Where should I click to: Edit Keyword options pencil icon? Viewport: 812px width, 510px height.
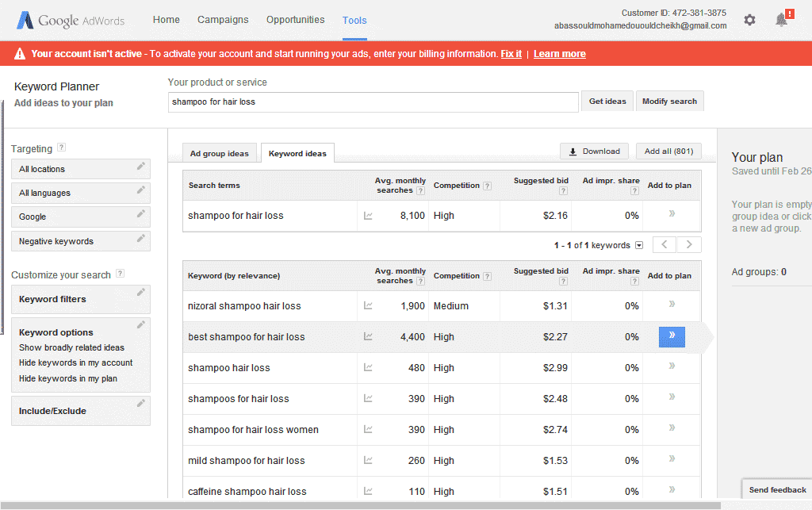140,324
